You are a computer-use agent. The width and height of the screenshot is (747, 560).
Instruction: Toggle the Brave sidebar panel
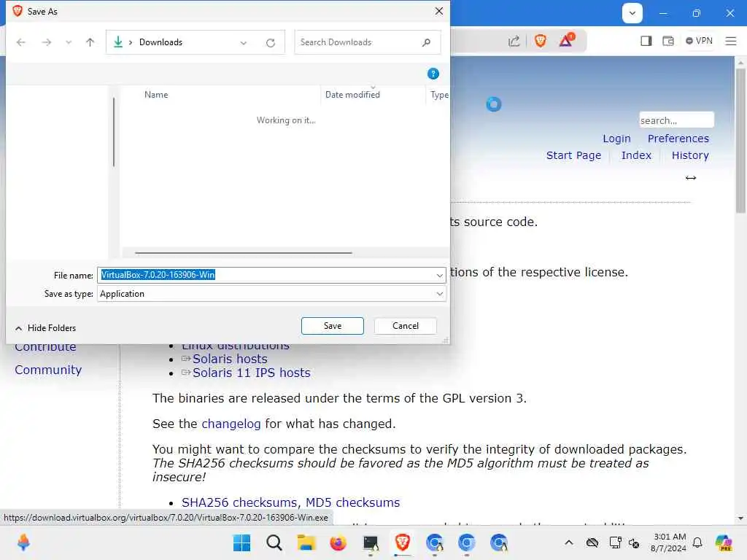point(646,41)
